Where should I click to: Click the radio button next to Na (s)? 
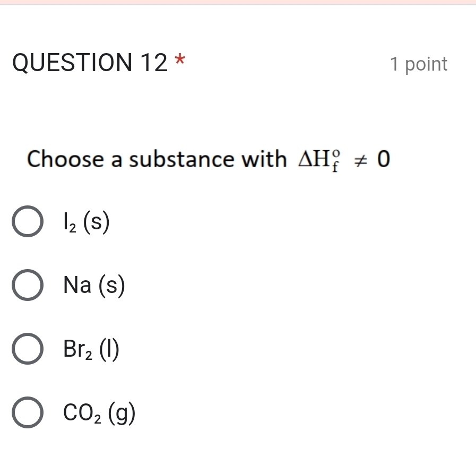27,286
